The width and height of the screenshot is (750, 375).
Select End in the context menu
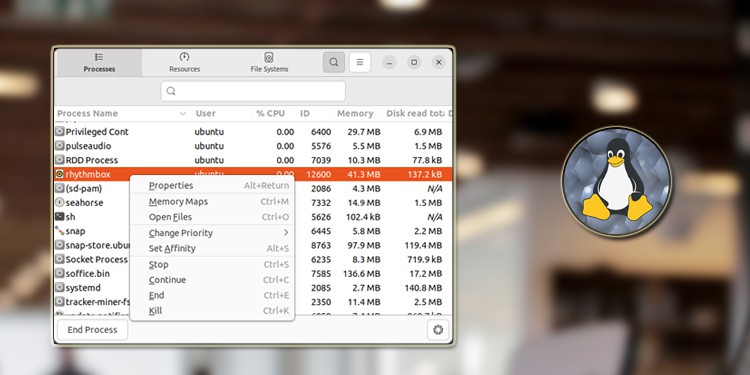tap(212, 295)
